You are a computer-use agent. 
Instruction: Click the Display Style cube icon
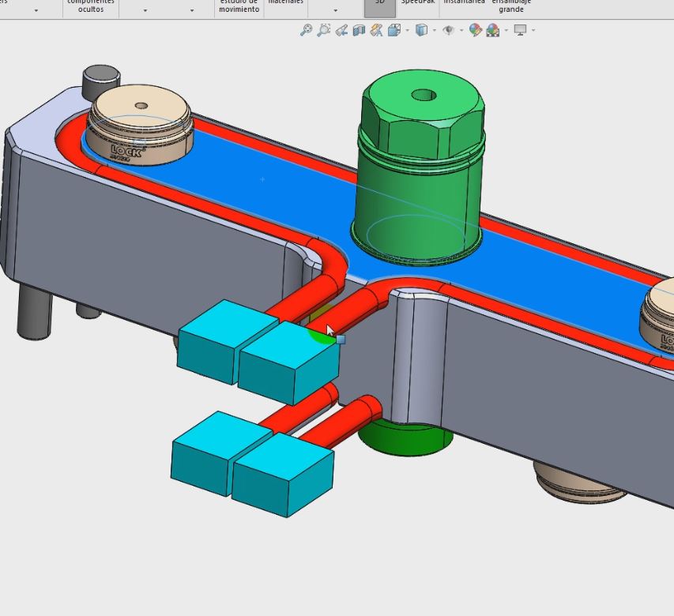421,30
